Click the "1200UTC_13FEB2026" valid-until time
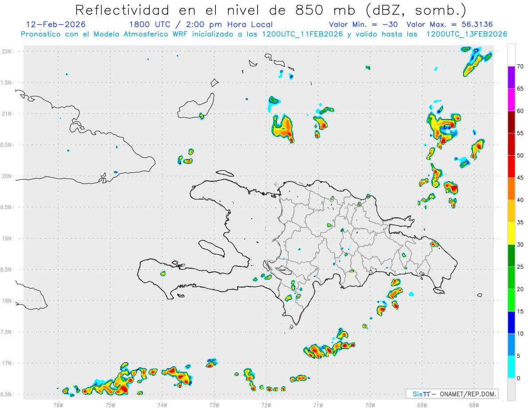 point(466,34)
